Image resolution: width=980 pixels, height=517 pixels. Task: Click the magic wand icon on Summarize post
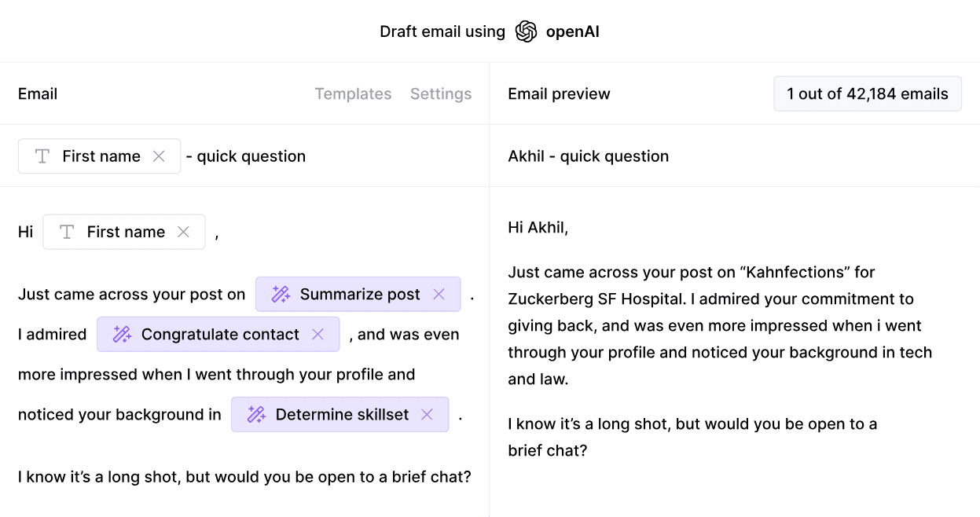point(281,295)
